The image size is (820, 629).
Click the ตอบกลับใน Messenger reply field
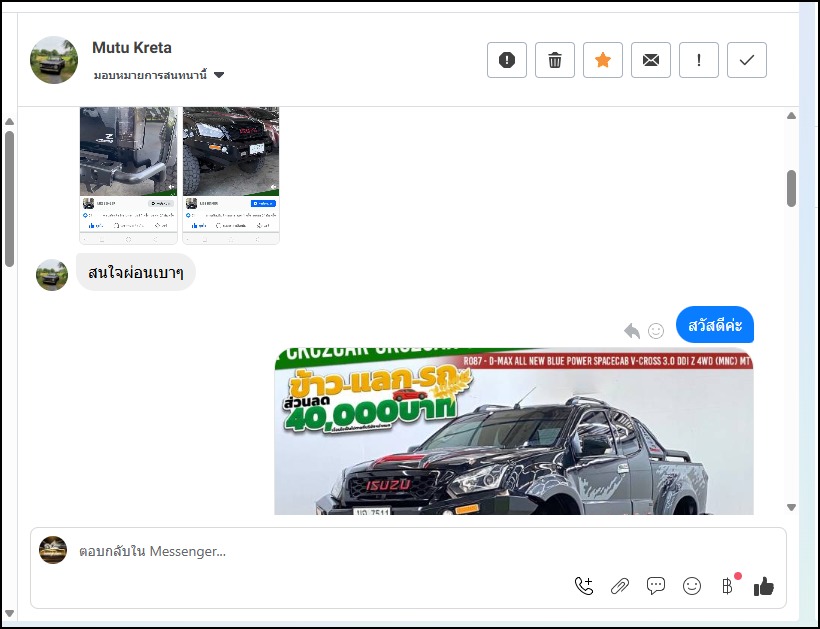click(300, 551)
